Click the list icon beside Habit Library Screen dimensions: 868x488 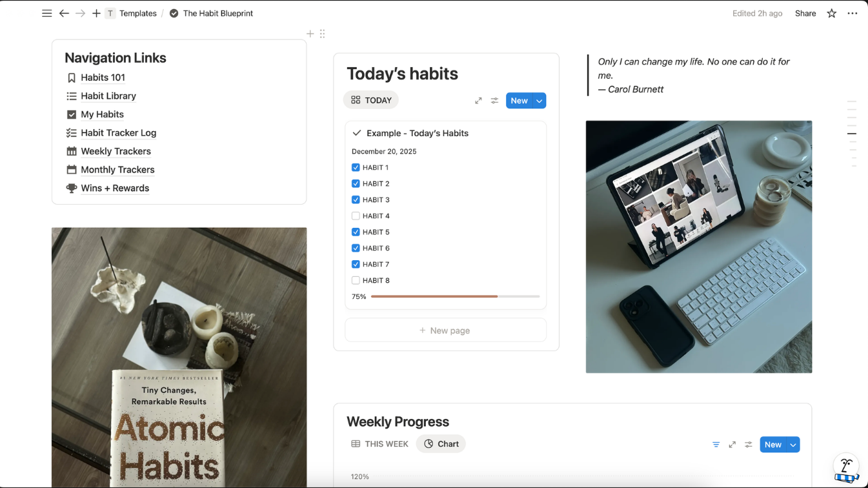click(72, 96)
